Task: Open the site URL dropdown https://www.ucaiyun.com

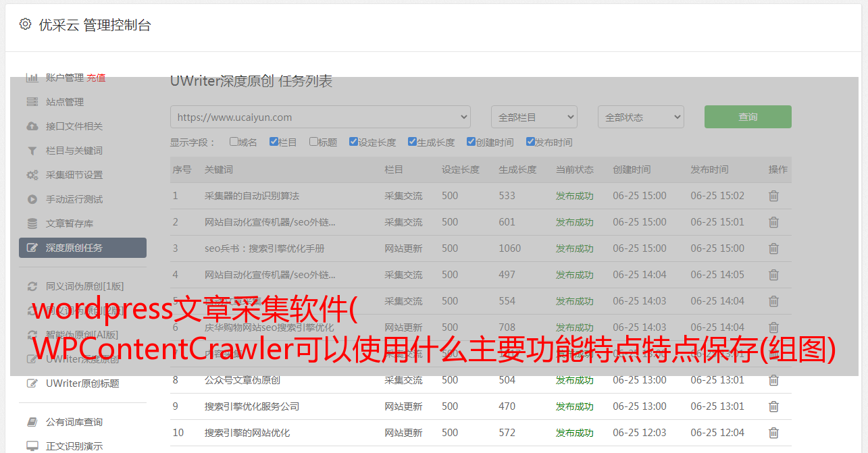Action: pos(320,117)
